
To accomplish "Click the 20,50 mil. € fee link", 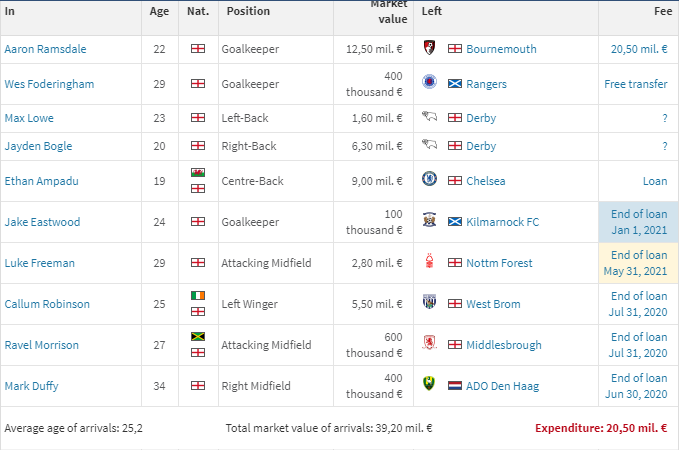I will coord(639,49).
